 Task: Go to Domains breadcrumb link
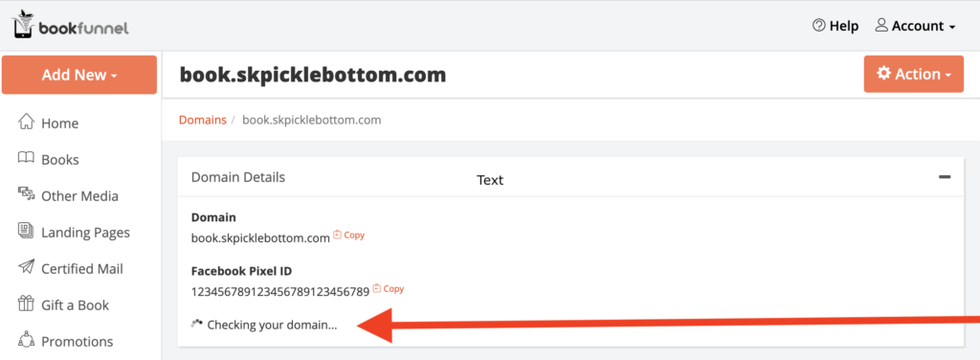point(203,120)
